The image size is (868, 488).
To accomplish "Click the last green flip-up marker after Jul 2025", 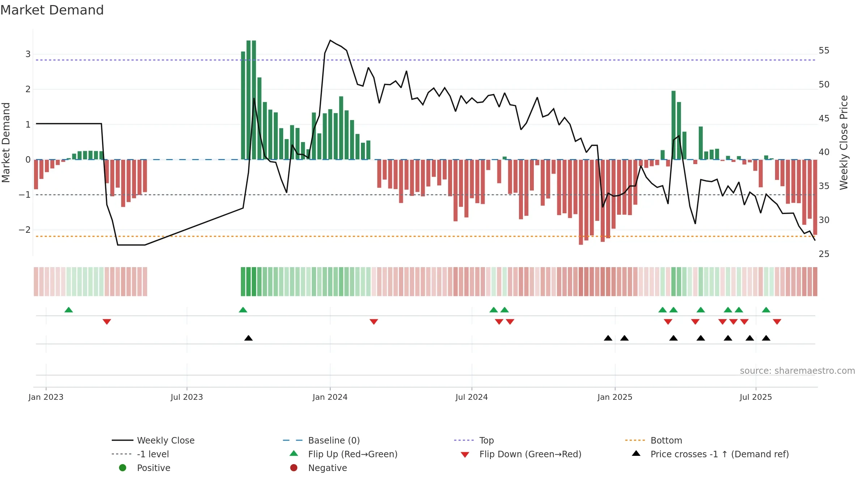I will [766, 310].
